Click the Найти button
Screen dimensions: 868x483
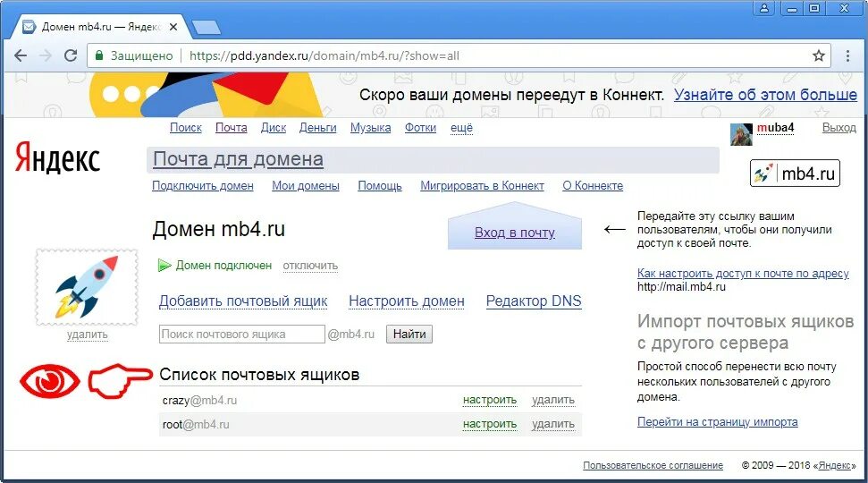tap(409, 334)
